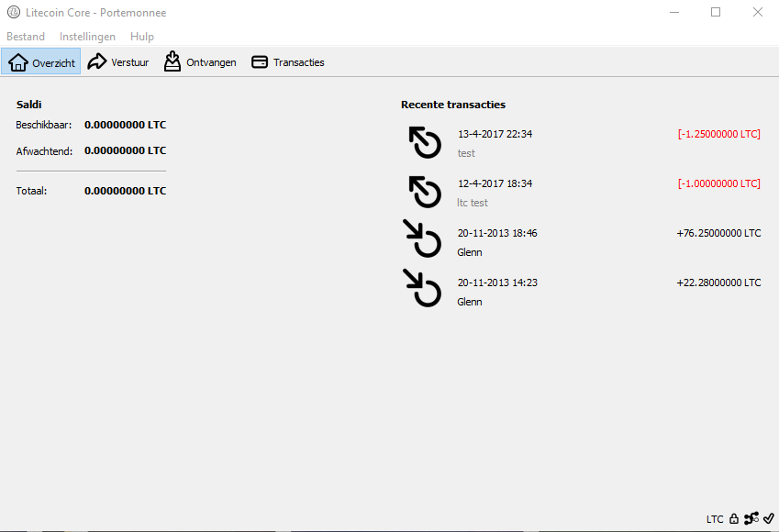Open the Overzicht tab

(x=41, y=62)
